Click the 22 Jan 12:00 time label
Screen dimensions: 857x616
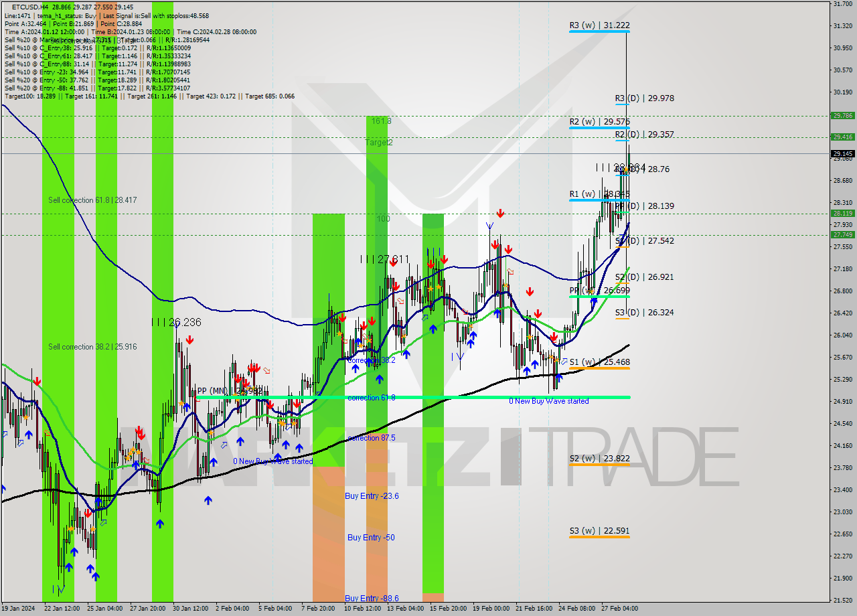(61, 609)
